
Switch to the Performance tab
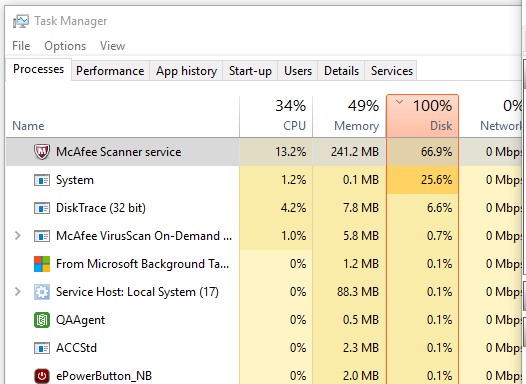110,71
